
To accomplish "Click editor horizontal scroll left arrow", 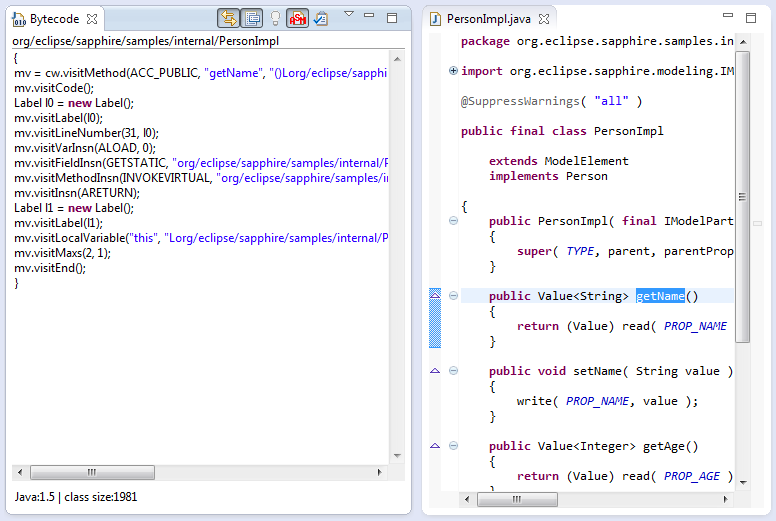I will [467, 499].
